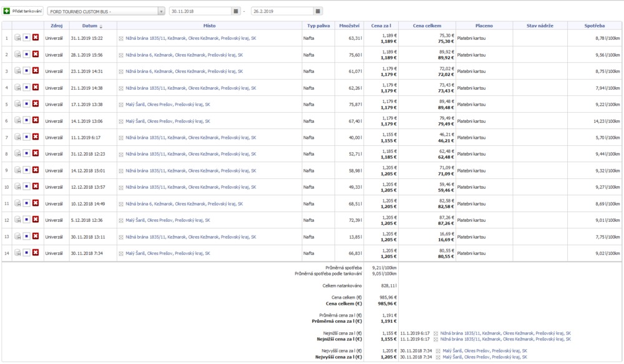This screenshot has width=624, height=364.
Task: Click the Přidat tankování button label
Action: [27, 11]
